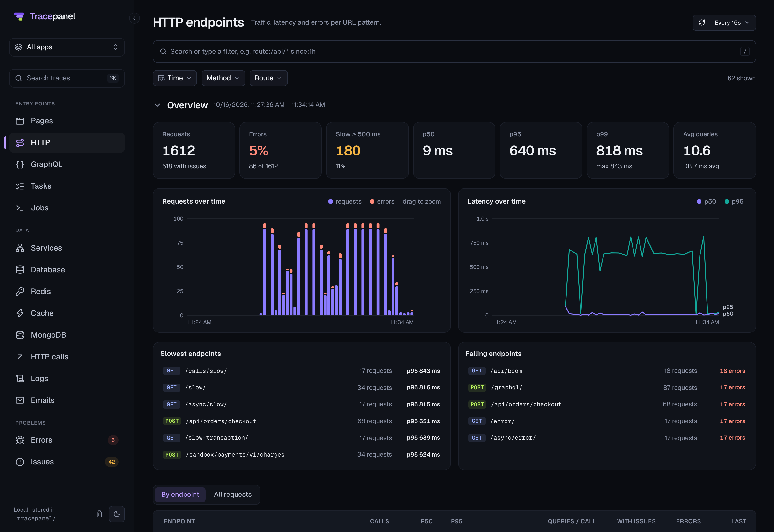Toggle the requests legend in Requests chart
The width and height of the screenshot is (774, 532).
click(345, 201)
